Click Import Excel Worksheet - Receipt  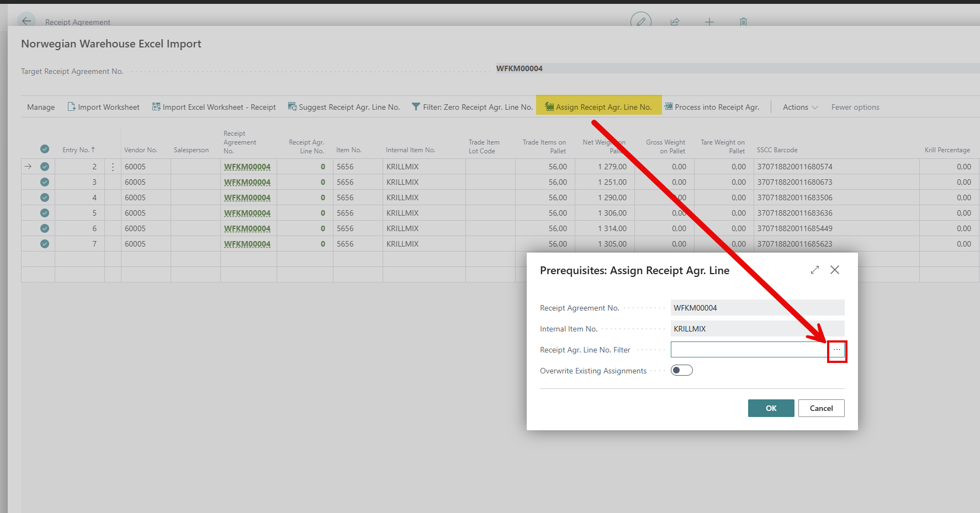(214, 107)
